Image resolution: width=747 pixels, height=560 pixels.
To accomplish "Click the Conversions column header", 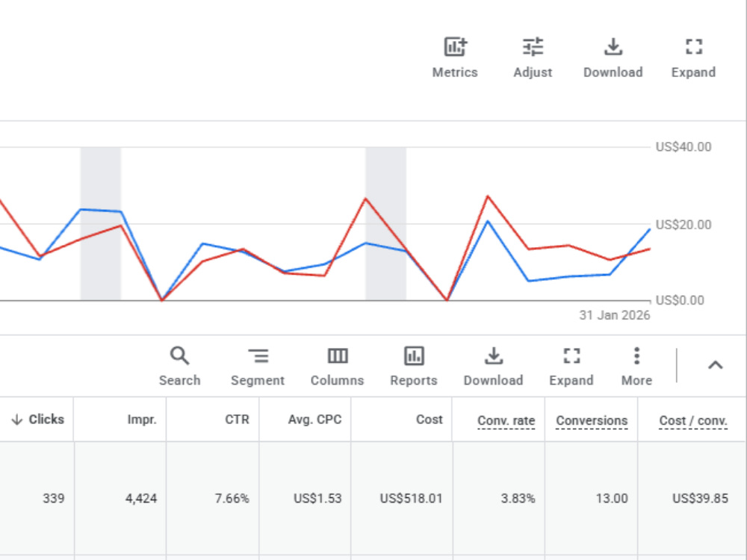I will click(x=592, y=420).
